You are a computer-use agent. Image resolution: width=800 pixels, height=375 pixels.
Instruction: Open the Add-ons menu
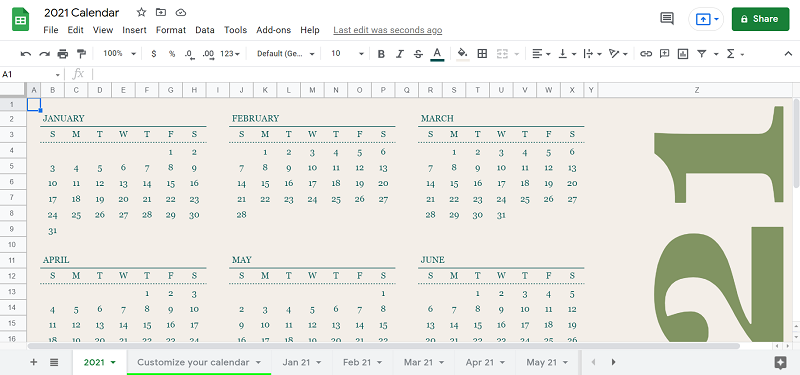pos(273,30)
